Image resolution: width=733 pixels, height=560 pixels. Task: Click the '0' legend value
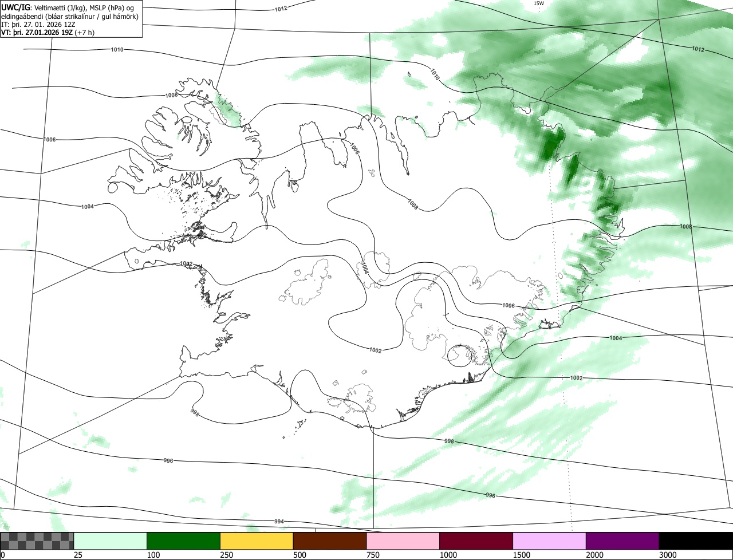[x=3, y=555]
